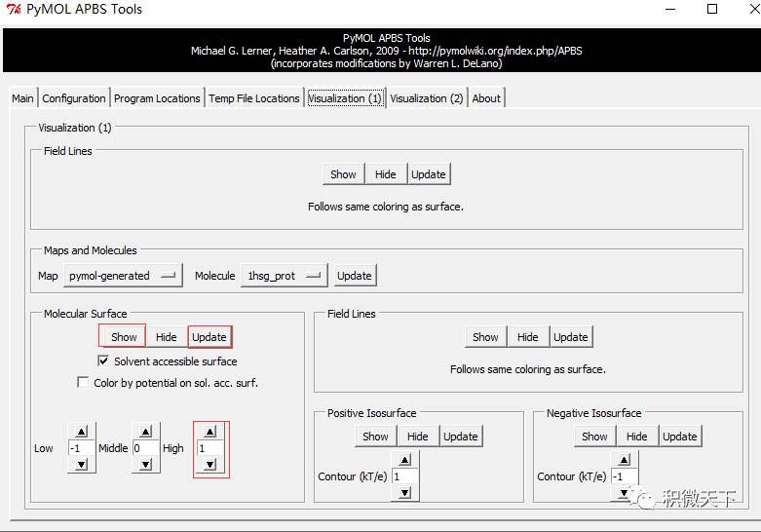The height and width of the screenshot is (532, 761).
Task: Decrease the High value with down arrow
Action: pos(210,465)
